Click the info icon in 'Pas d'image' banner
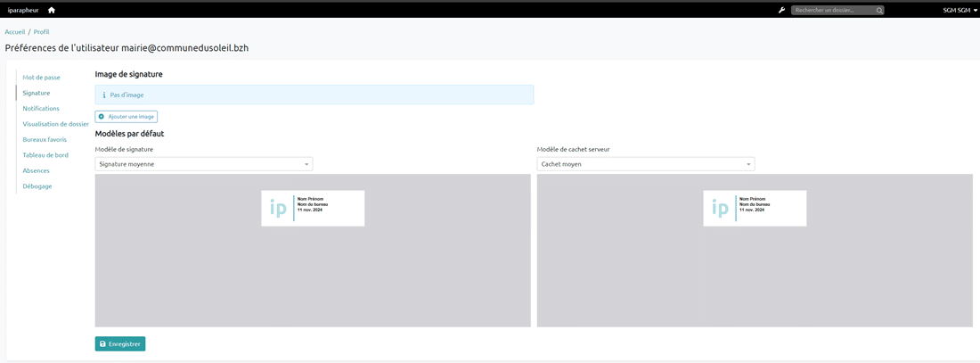This screenshot has width=980, height=363. (104, 95)
